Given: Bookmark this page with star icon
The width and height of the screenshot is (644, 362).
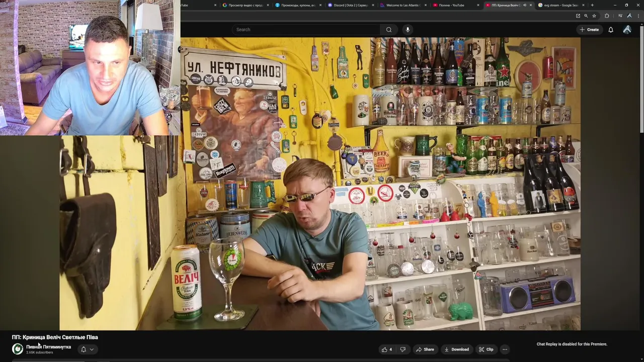Looking at the screenshot, I should [x=594, y=16].
